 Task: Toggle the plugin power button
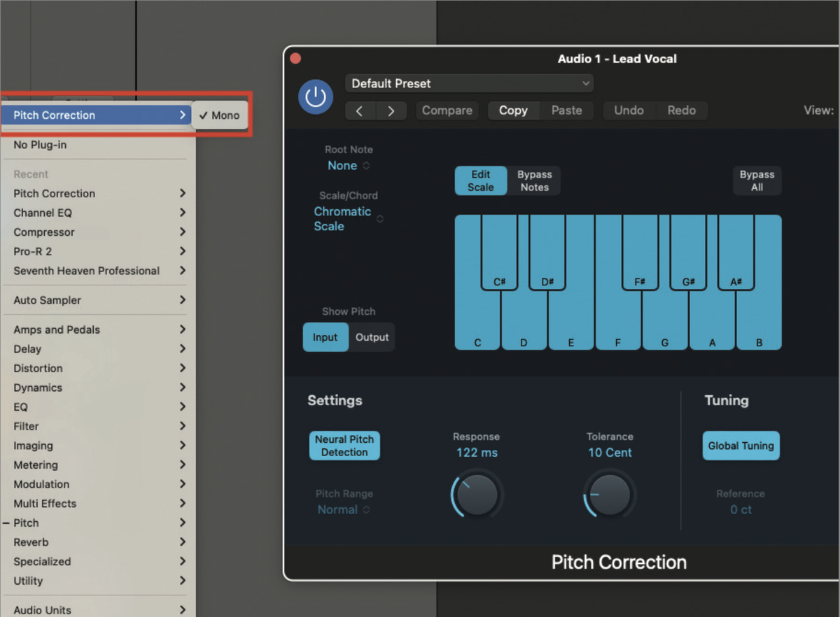tap(316, 97)
